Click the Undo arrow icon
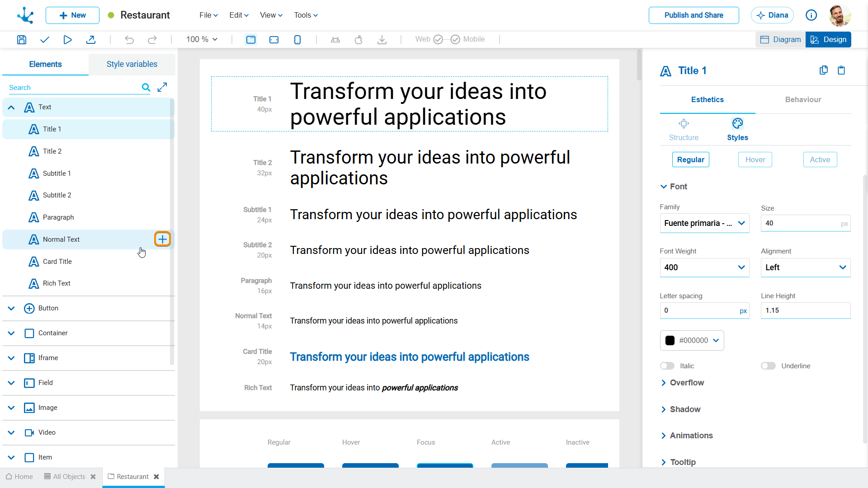The image size is (868, 488). pos(129,40)
